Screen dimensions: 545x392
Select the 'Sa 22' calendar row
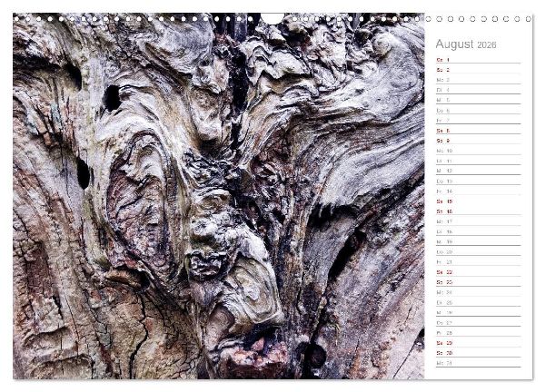pos(479,272)
